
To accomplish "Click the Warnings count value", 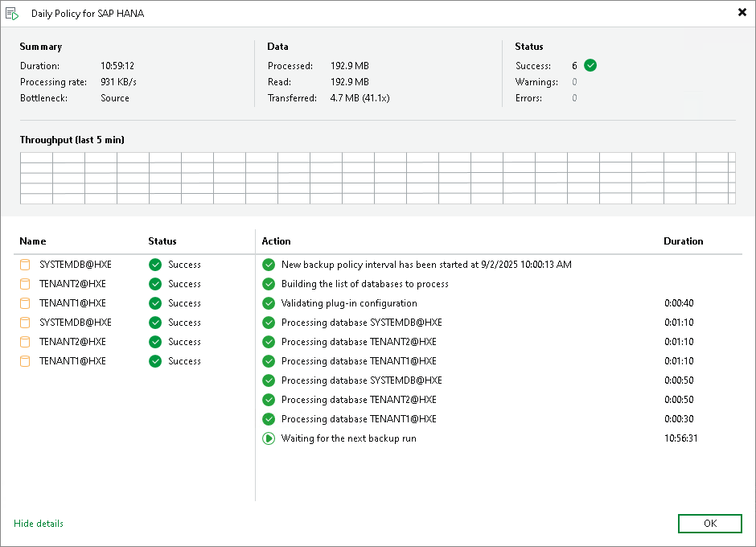I will point(574,82).
